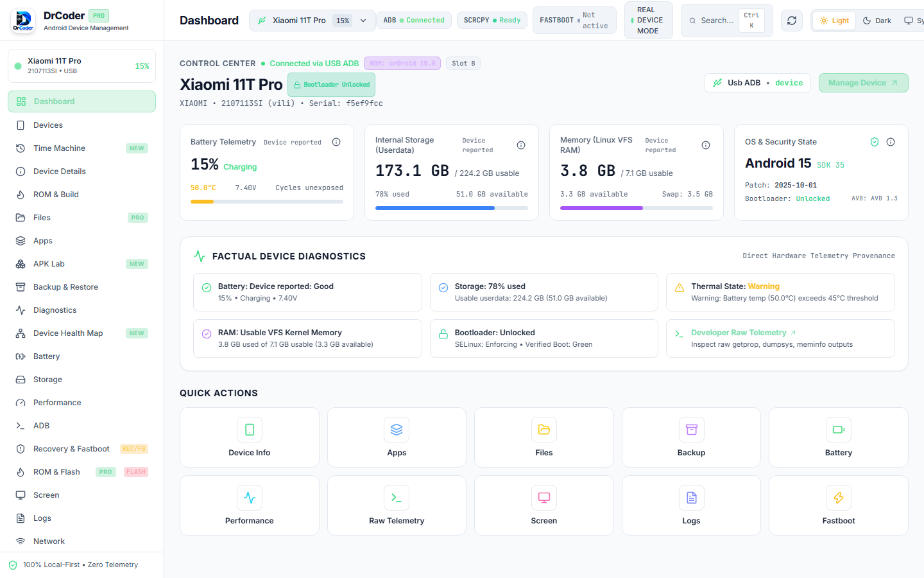Click the RAM: Usable VFS Kernel Memory card
924x578 pixels.
307,338
